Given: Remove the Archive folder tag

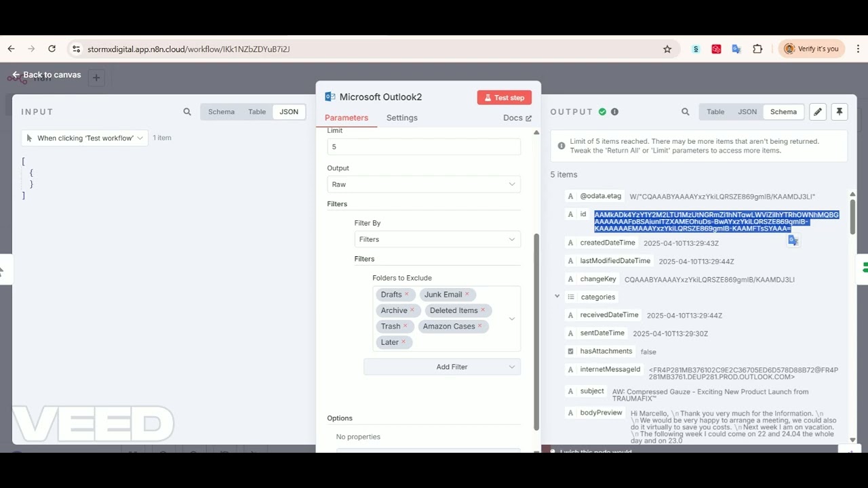Looking at the screenshot, I should [x=412, y=310].
